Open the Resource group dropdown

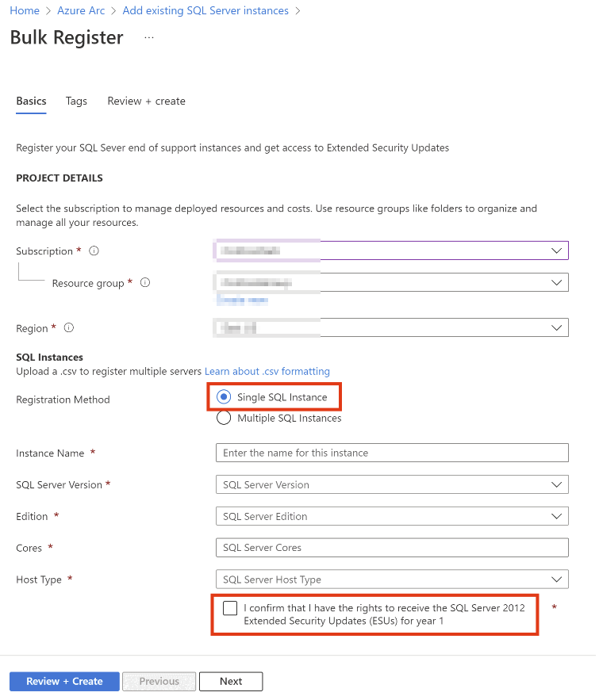[392, 284]
